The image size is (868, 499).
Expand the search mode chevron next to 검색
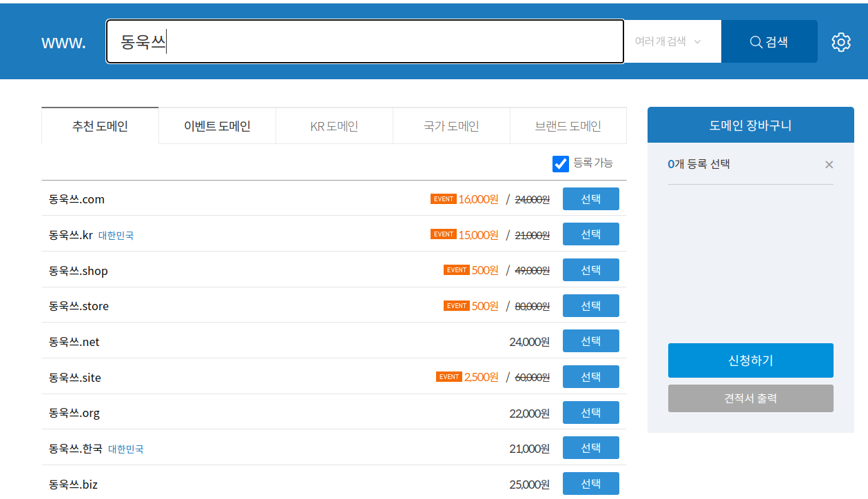[698, 41]
